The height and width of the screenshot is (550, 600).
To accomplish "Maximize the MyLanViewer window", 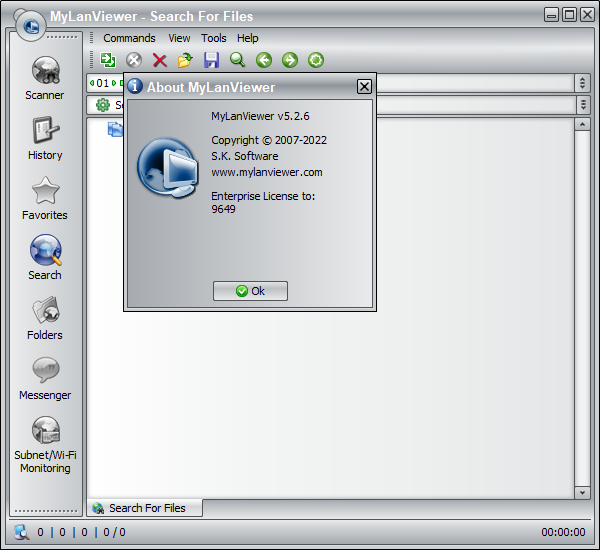I will 569,15.
